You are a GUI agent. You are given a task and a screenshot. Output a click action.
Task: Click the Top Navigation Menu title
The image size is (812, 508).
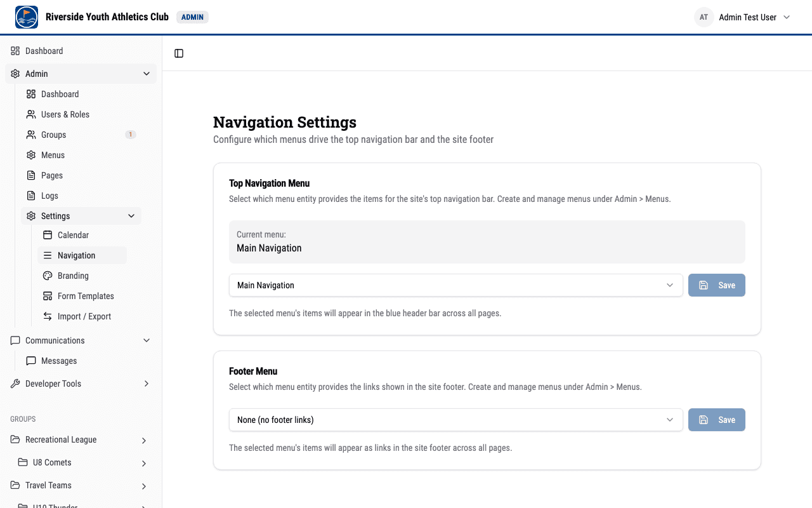pyautogui.click(x=269, y=183)
